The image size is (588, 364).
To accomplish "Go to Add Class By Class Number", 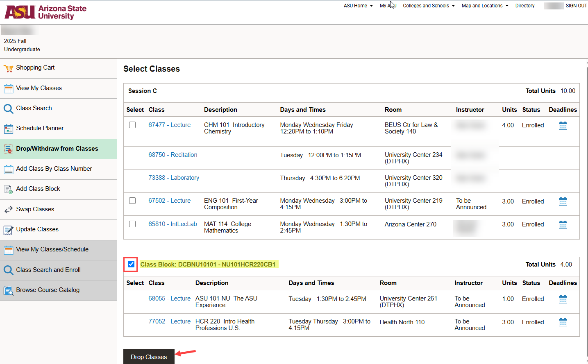I will click(x=54, y=169).
